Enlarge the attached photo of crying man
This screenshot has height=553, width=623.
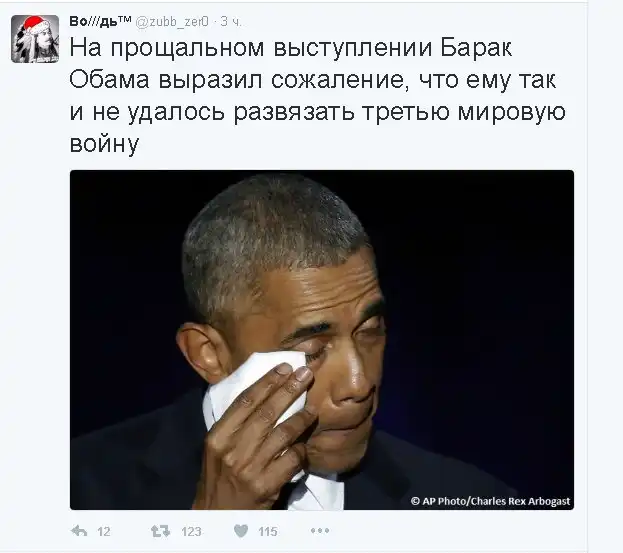tap(322, 340)
